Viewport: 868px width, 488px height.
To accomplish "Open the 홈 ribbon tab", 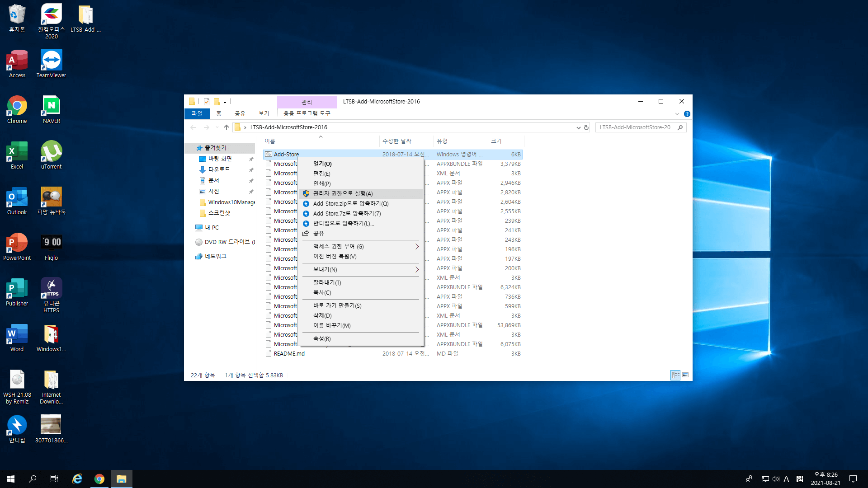I will pos(219,113).
